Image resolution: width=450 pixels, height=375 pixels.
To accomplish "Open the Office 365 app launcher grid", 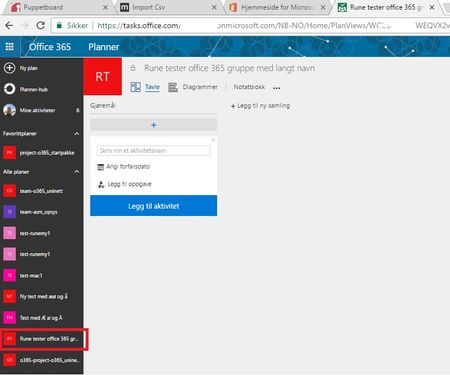I will (10, 47).
